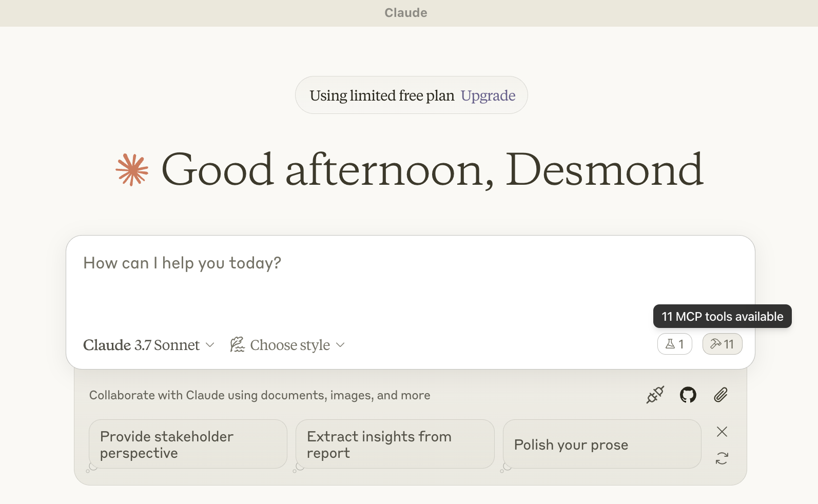The image size is (818, 504).
Task: Dismiss suggestions with the X icon
Action: pos(722,432)
